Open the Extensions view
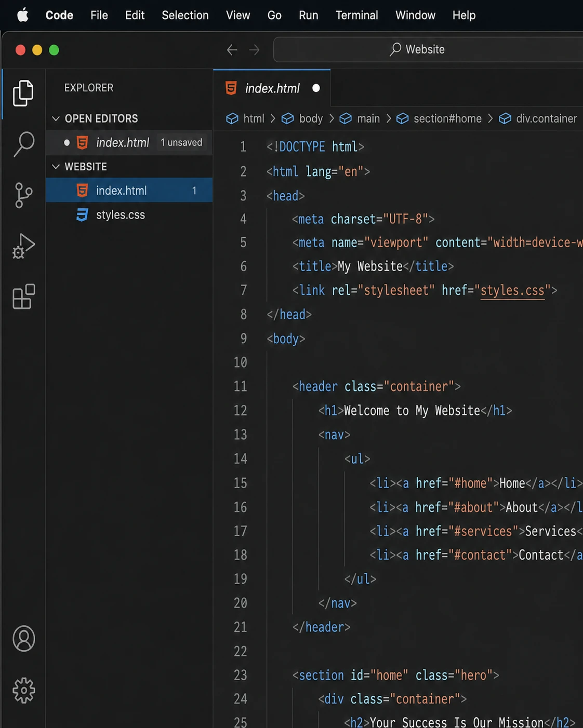Image resolution: width=583 pixels, height=728 pixels. coord(23,296)
